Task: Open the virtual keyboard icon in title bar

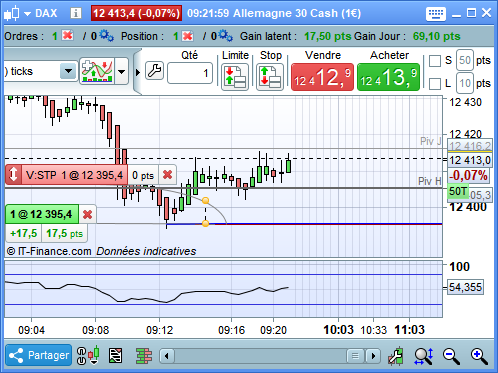Action: coord(435,14)
